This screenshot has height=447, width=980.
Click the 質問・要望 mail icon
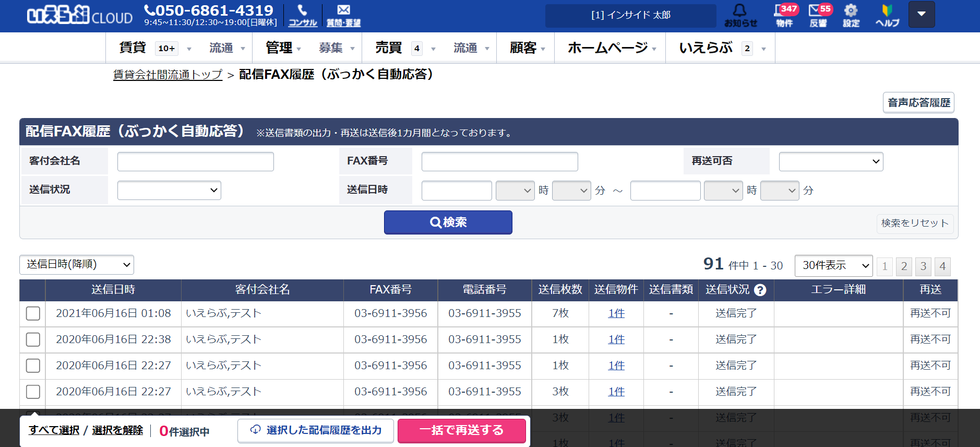[343, 16]
